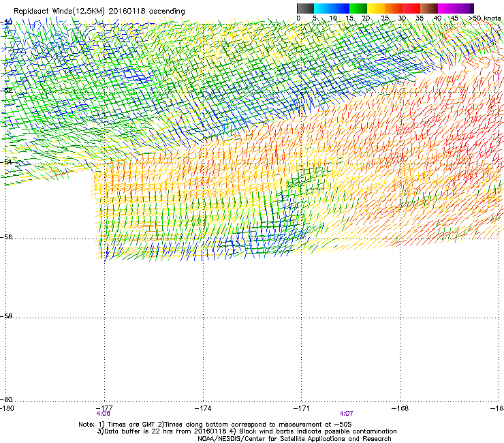Click the title 'Rapidscat Winds(12.5KM) 20160118 ascending'

99,12
